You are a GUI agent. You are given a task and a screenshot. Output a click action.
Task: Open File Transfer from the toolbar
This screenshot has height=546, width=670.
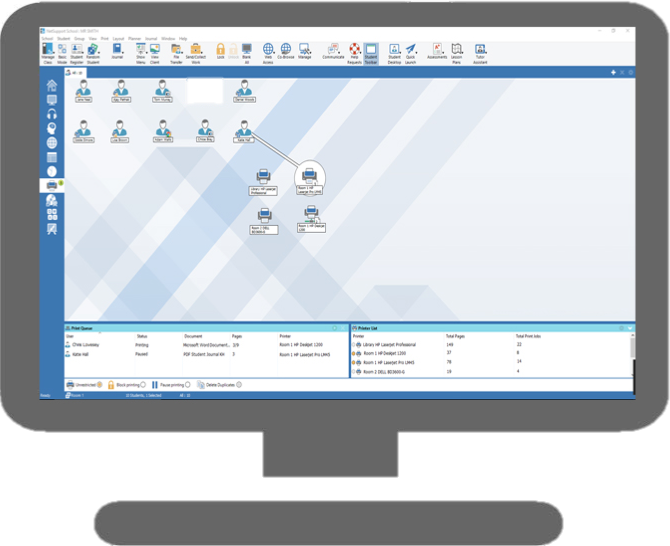(x=177, y=50)
